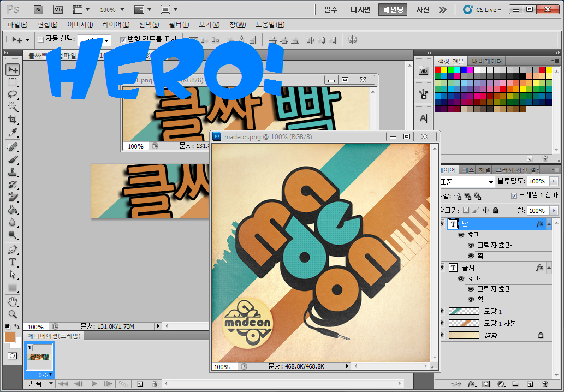Viewport: 564px width, 392px height.
Task: Choose the Lasso tool
Action: coord(13,94)
